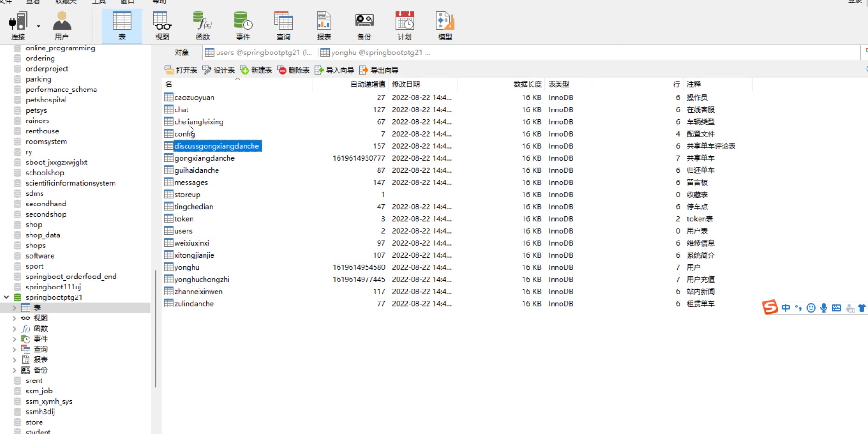Click the 删除表 (Delete Table) button
868x434 pixels.
click(x=293, y=70)
